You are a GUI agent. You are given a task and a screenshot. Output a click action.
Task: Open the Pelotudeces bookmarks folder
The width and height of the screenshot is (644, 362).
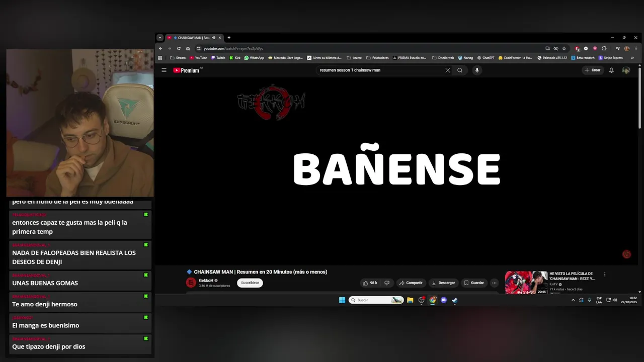[377, 58]
